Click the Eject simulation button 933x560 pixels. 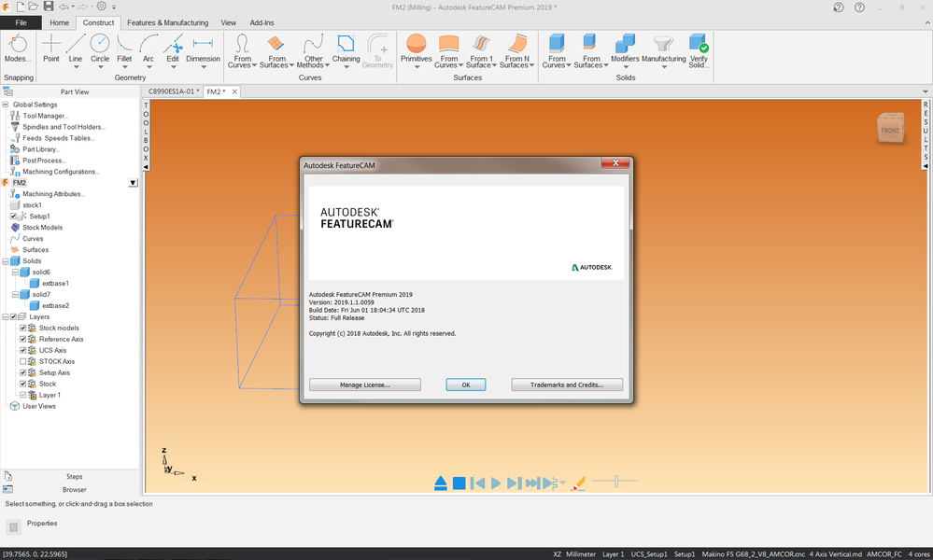coord(440,483)
